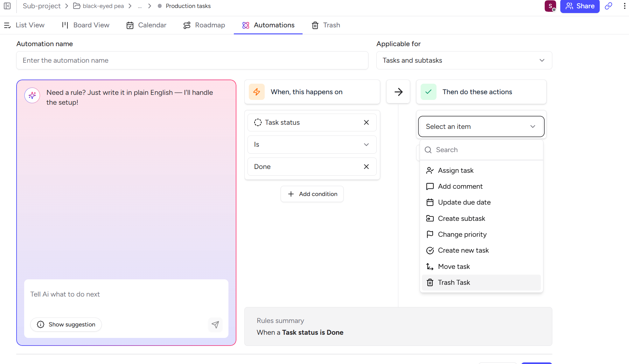Choose Trash Task action
This screenshot has width=629, height=364.
(454, 283)
